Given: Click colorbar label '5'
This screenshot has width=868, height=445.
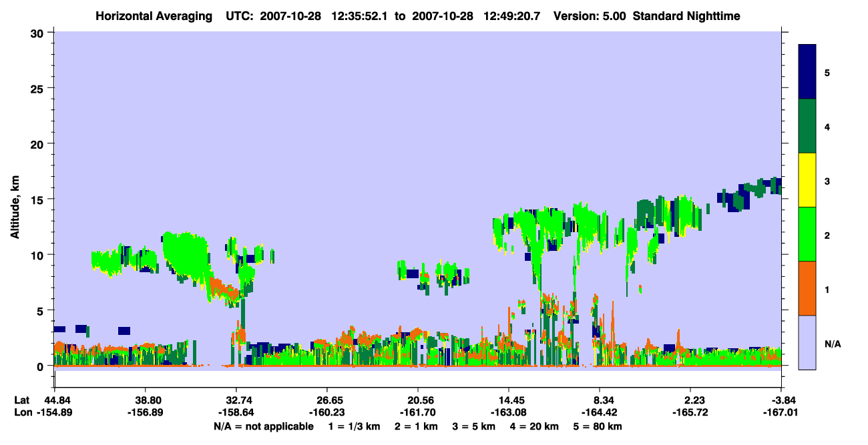Looking at the screenshot, I should pos(827,72).
